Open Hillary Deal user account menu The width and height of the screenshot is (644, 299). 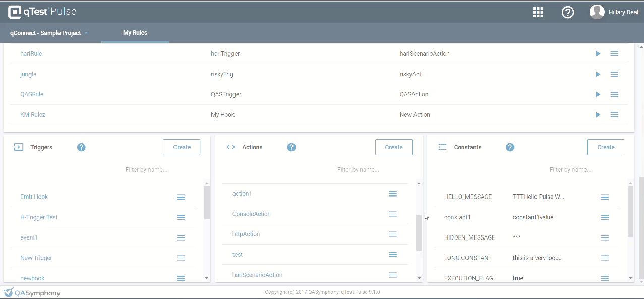point(613,12)
